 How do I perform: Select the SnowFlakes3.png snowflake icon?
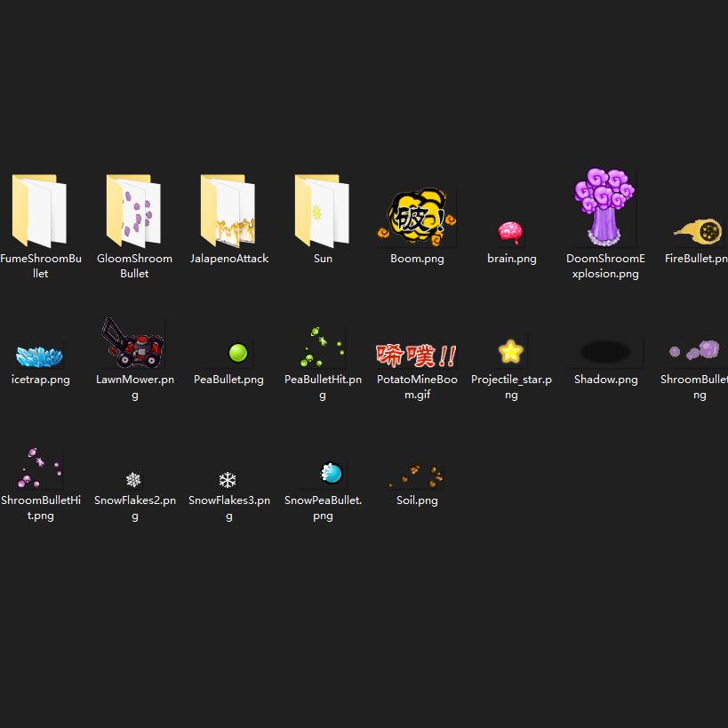(228, 480)
